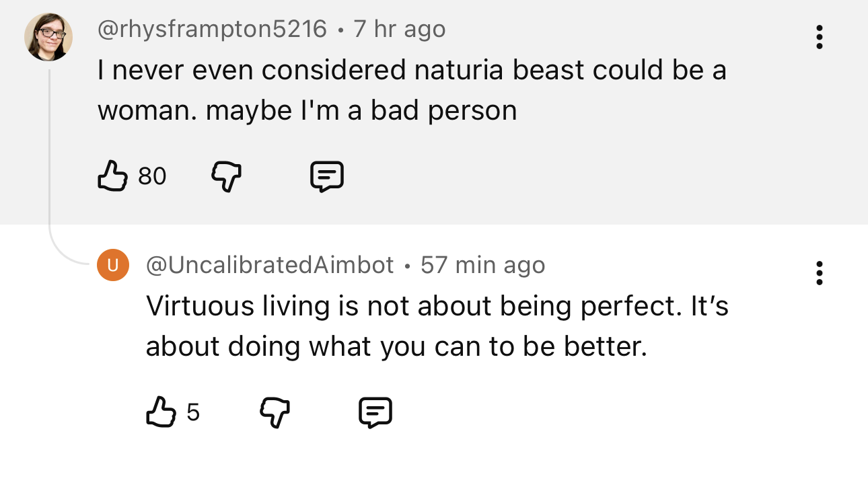Viewport: 868px width, 495px height.
Task: Click the "57 min ago" timestamp
Action: [482, 265]
